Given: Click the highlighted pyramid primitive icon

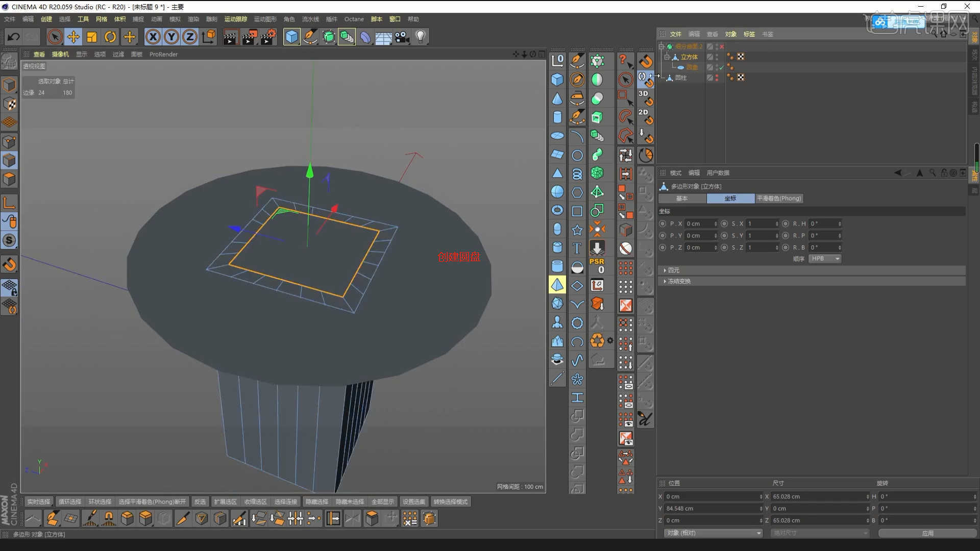Looking at the screenshot, I should click(x=557, y=285).
